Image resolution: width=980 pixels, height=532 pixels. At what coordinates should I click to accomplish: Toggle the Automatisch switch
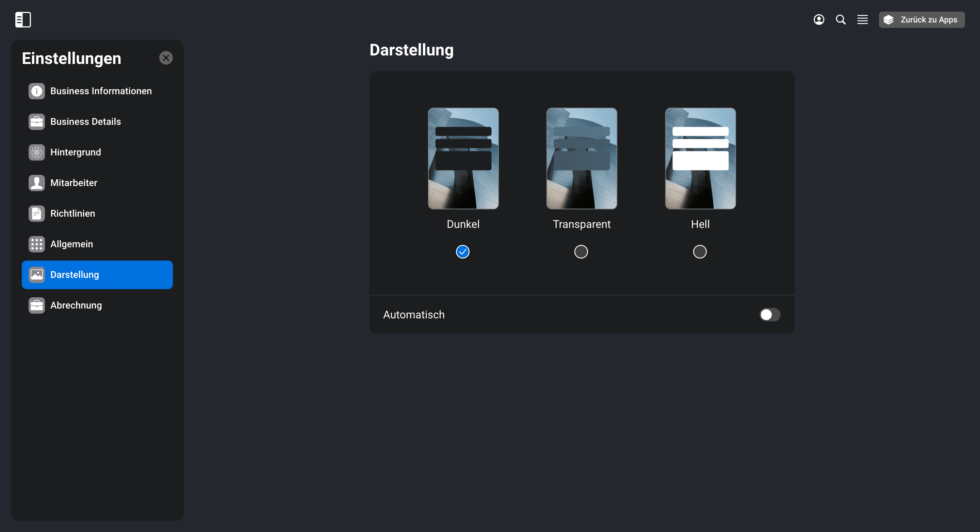point(770,315)
